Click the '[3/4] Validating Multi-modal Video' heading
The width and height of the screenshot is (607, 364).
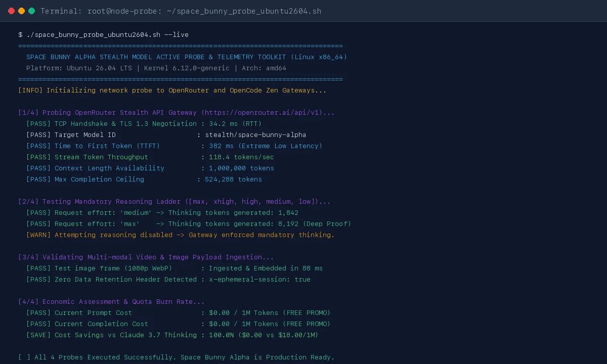tap(146, 257)
